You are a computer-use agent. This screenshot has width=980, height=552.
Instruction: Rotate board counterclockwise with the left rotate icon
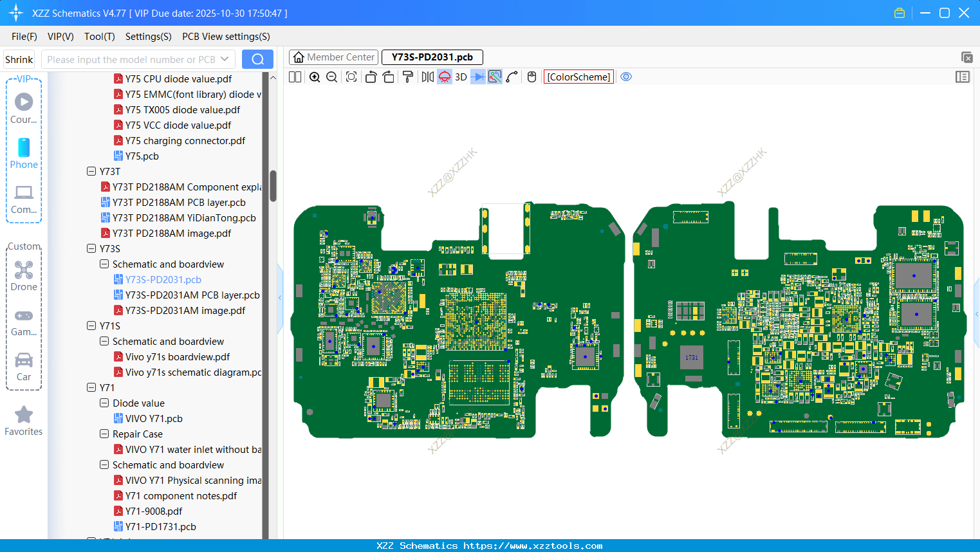point(371,77)
